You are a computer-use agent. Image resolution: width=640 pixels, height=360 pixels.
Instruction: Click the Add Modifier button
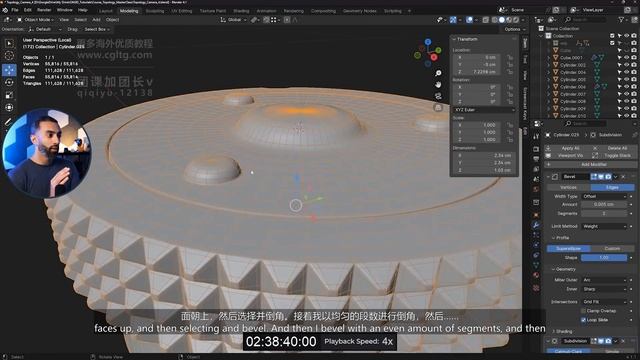tap(590, 164)
